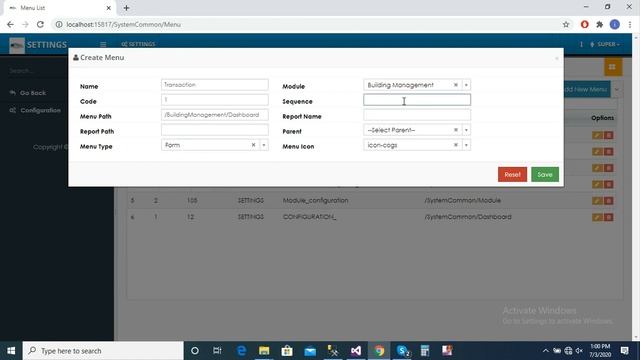Open the Chrome three-dot menu
Screen dimensions: 640x360
(630, 24)
